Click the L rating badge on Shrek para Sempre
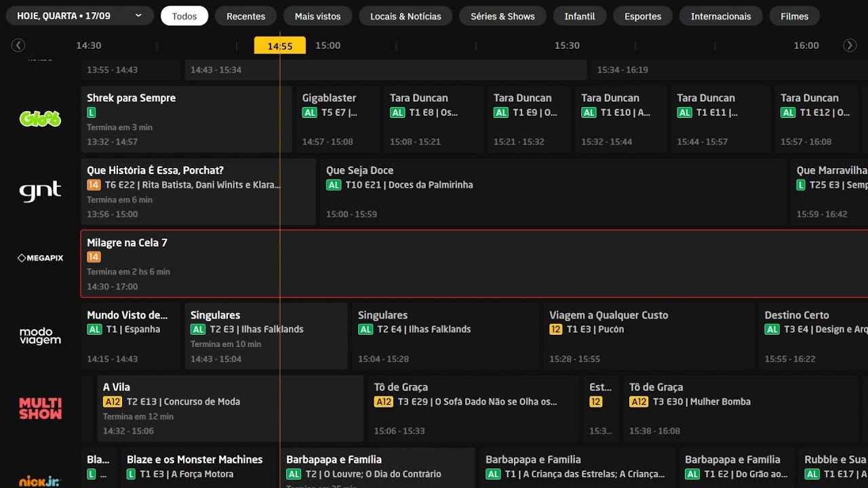Image resolution: width=868 pixels, height=488 pixels. pos(92,113)
